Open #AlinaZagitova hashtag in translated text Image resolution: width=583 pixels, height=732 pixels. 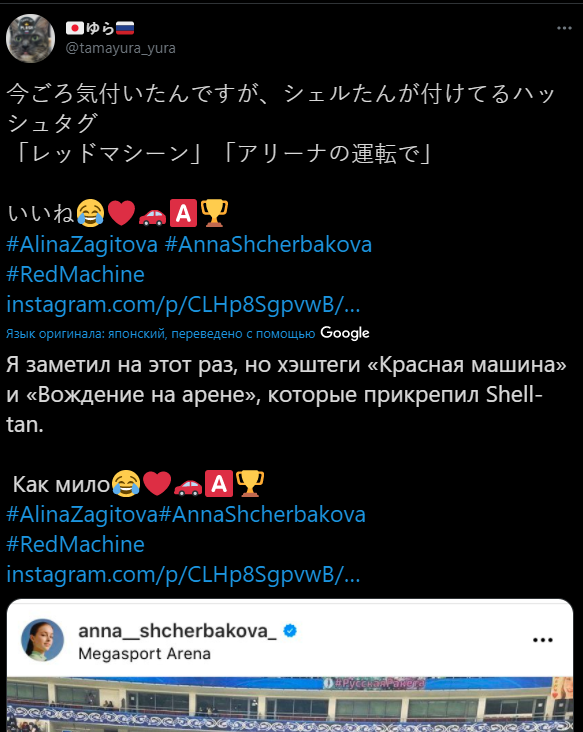pos(82,514)
